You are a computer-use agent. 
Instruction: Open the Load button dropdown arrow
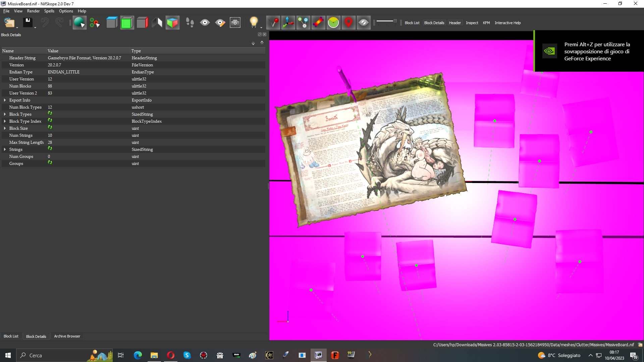click(17, 27)
